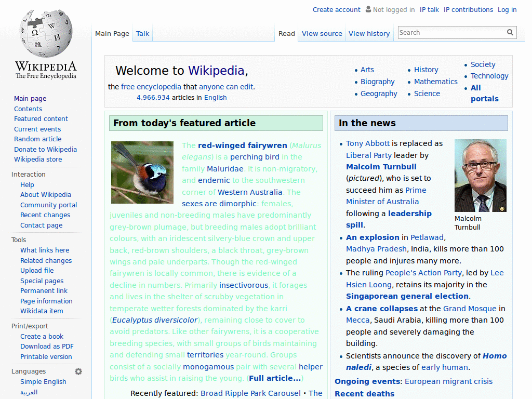Open the View source tab
The width and height of the screenshot is (532, 399).
pos(322,34)
